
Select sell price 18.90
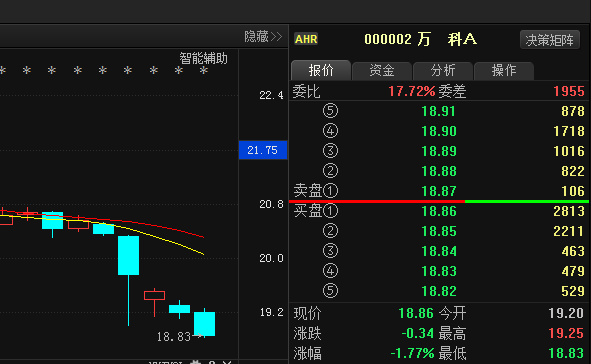click(439, 131)
